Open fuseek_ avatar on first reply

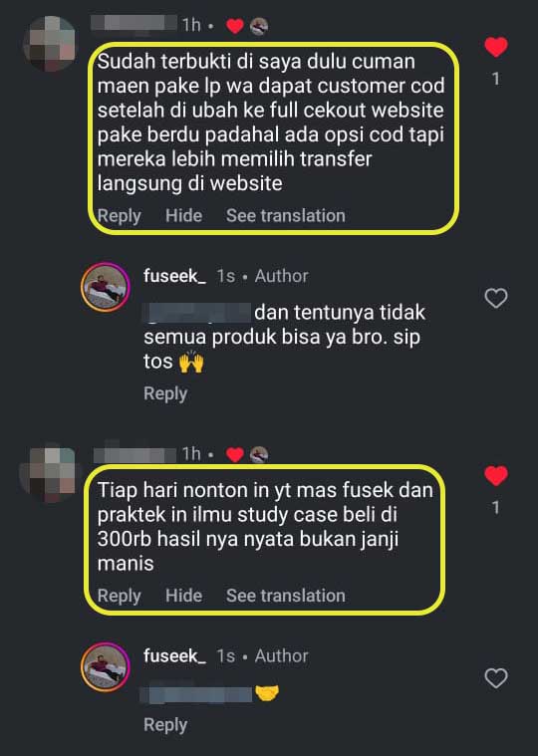105,287
